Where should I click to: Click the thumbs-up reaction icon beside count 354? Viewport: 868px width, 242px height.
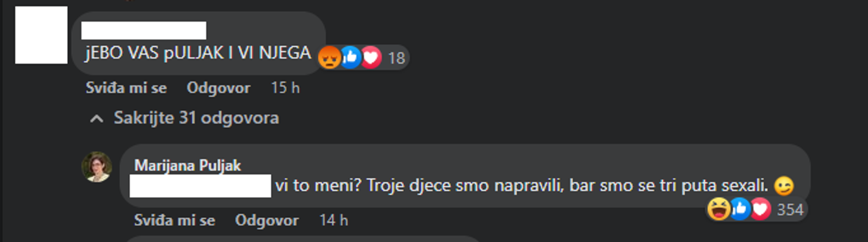(x=740, y=209)
